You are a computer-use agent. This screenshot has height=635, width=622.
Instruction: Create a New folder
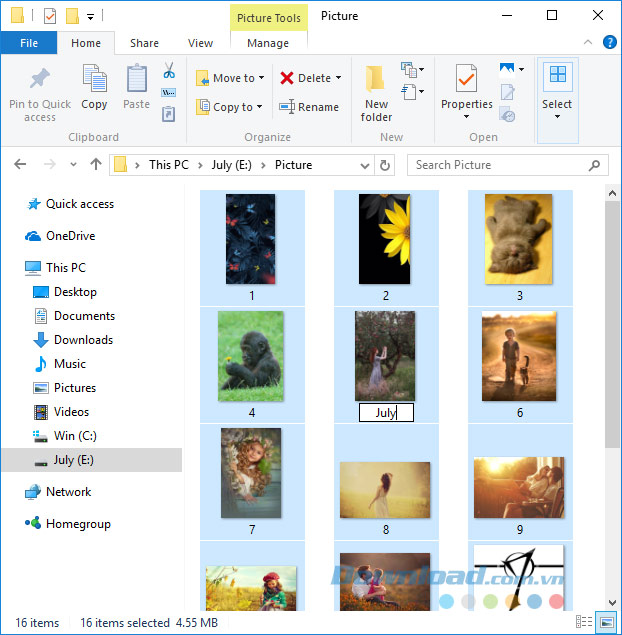point(376,92)
